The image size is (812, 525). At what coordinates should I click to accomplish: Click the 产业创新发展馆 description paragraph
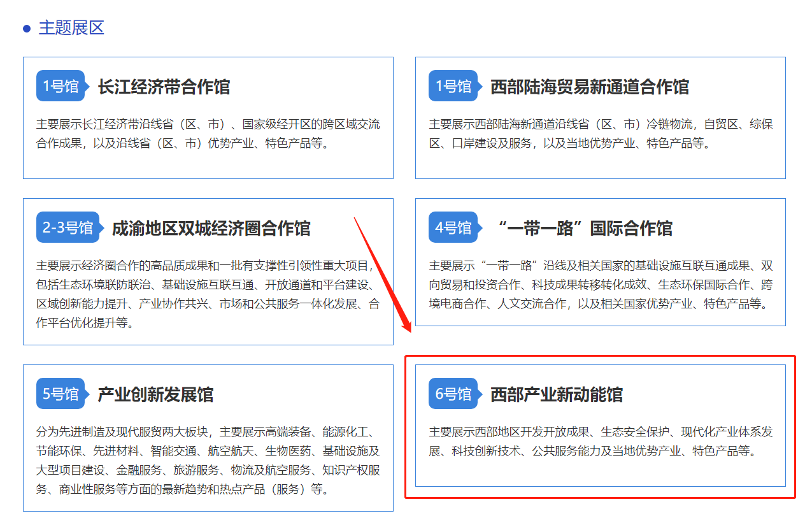pyautogui.click(x=208, y=461)
